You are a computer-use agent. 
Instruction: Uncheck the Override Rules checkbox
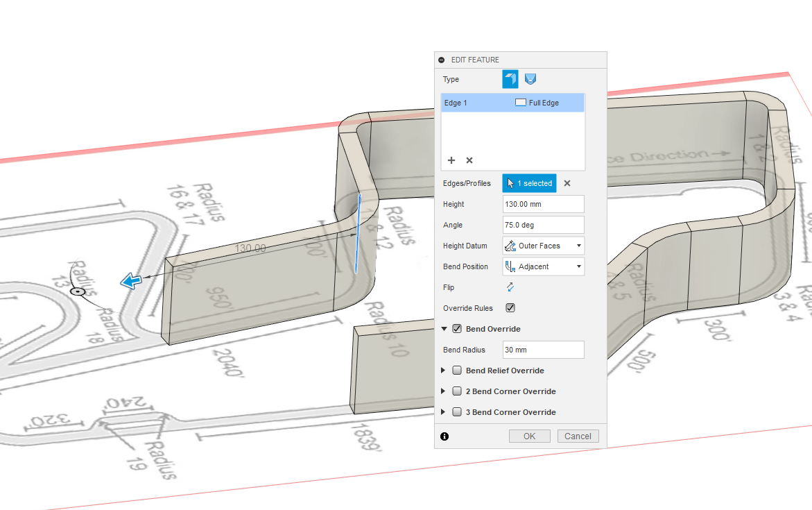click(510, 308)
